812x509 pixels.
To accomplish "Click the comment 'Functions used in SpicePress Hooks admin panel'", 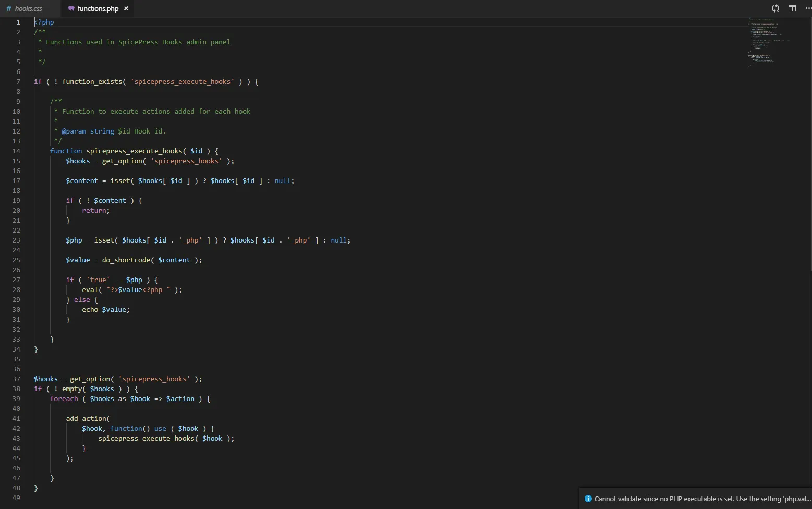I will click(138, 42).
